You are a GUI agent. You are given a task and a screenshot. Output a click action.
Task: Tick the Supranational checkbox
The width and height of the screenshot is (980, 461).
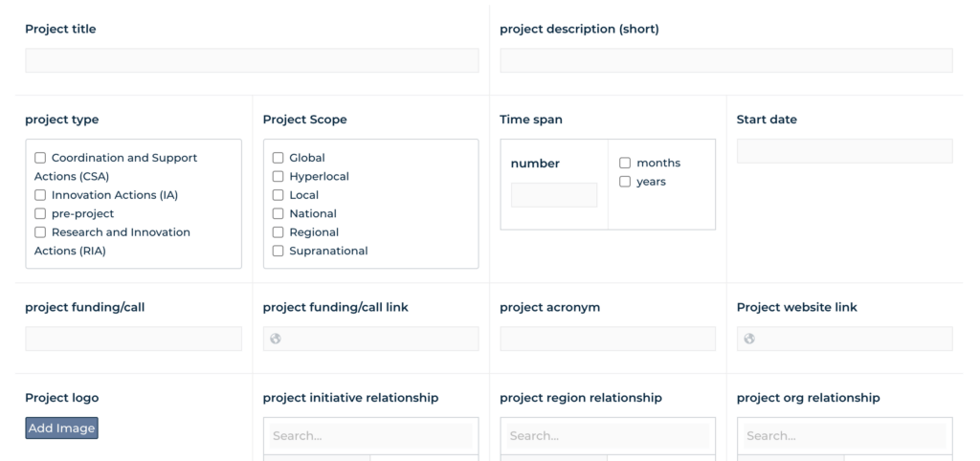click(278, 252)
